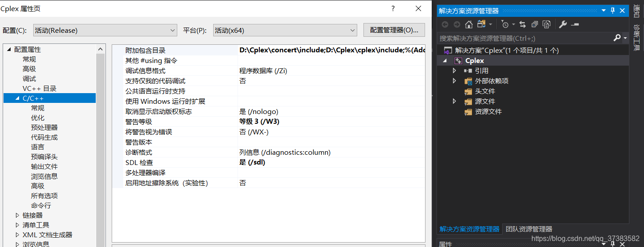Viewport: 644px width, 247px height.
Task: Select 所有选项 under C/C++
Action: [44, 196]
